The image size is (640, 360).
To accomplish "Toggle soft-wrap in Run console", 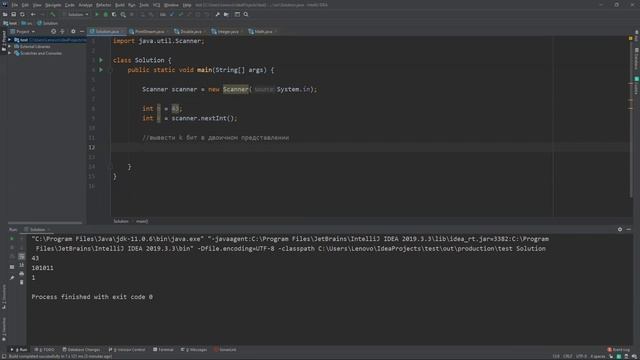I will (x=21, y=256).
